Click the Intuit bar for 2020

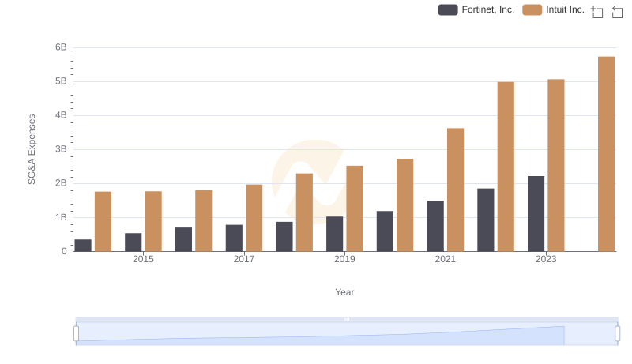click(x=404, y=205)
